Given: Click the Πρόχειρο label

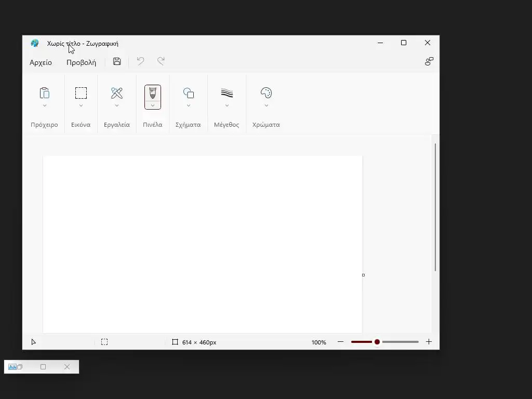Looking at the screenshot, I should click(x=45, y=125).
